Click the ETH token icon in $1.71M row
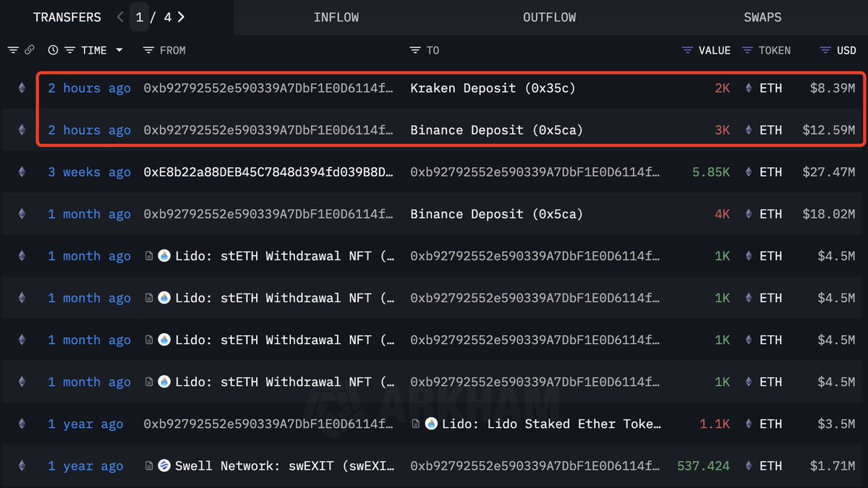The height and width of the screenshot is (488, 868). [x=749, y=466]
